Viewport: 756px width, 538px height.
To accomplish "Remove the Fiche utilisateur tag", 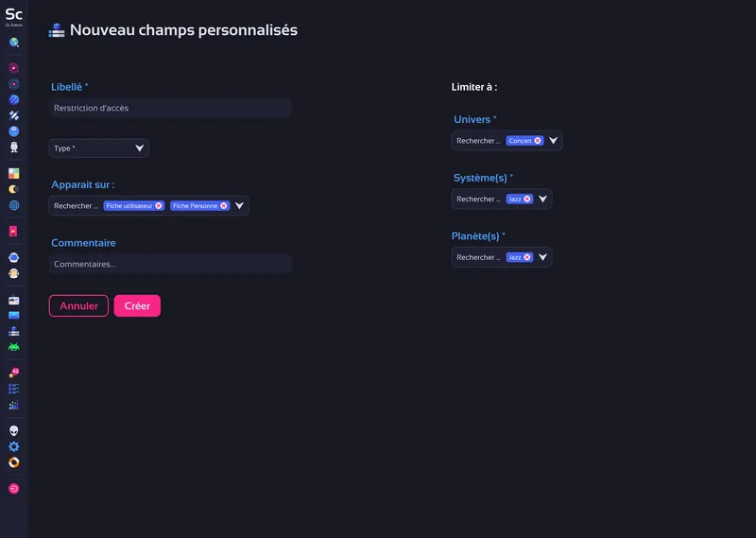I will point(159,205).
